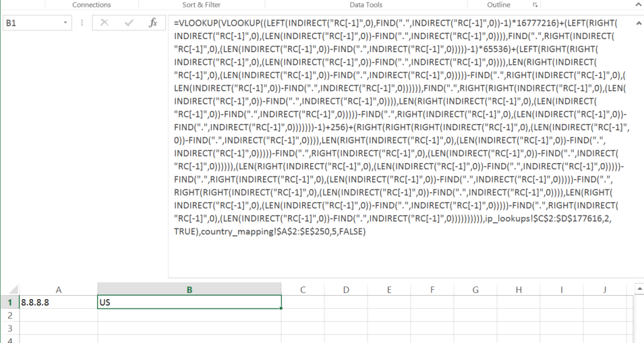The height and width of the screenshot is (343, 644).
Task: Select row 3 header
Action: [x=10, y=328]
